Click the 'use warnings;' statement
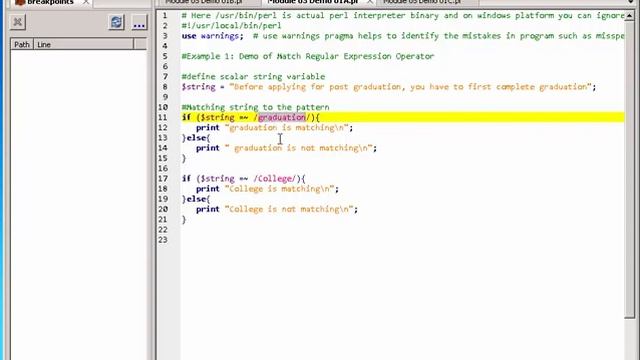 pos(213,36)
